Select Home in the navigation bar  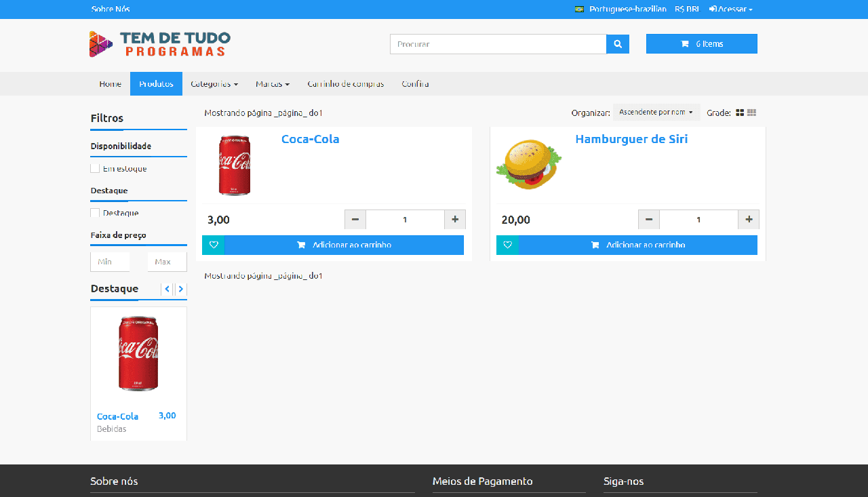point(110,83)
